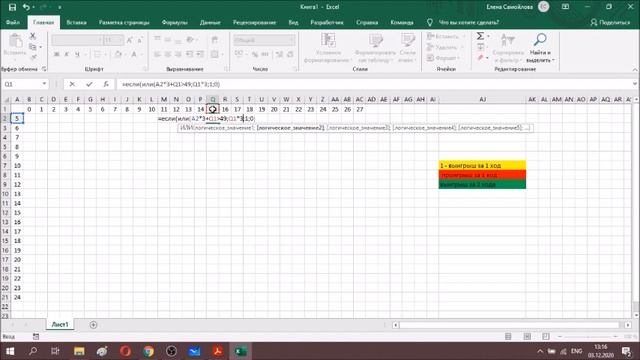Open the Разработчик tab
Screen dimensions: 640x360
(x=327, y=22)
